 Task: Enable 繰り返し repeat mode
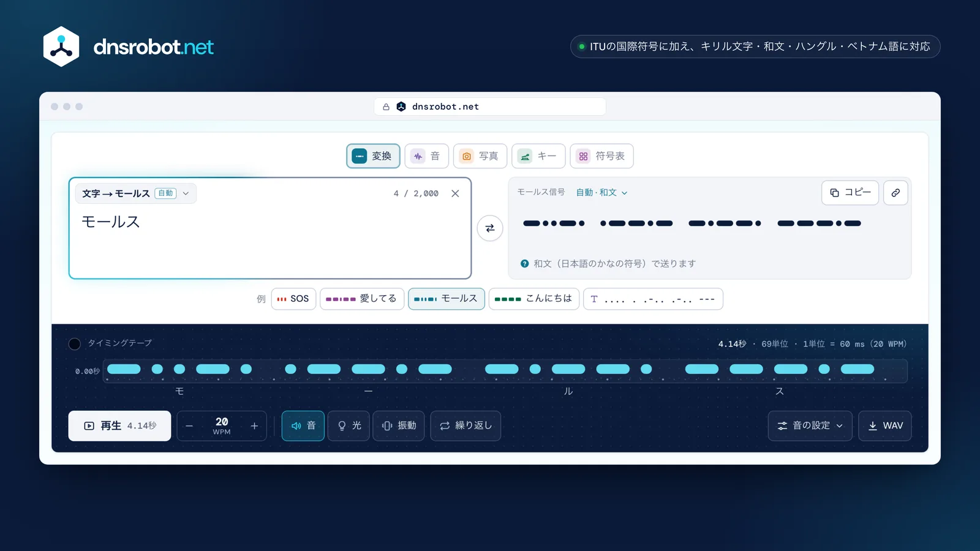(466, 425)
